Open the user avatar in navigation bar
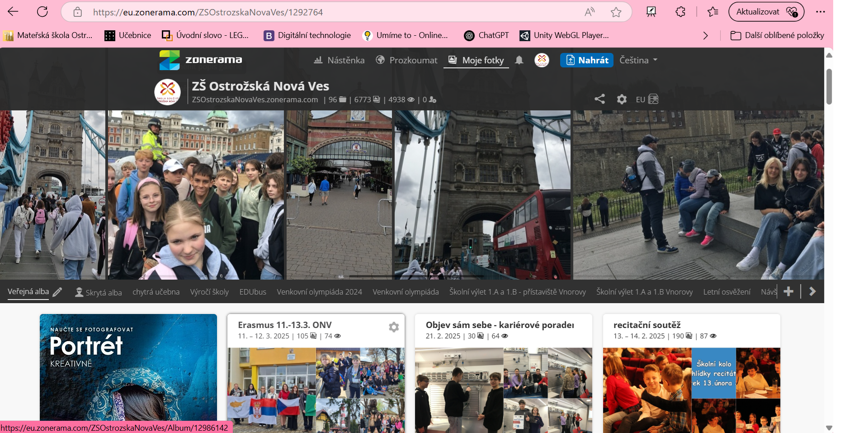This screenshot has width=868, height=433. [542, 60]
